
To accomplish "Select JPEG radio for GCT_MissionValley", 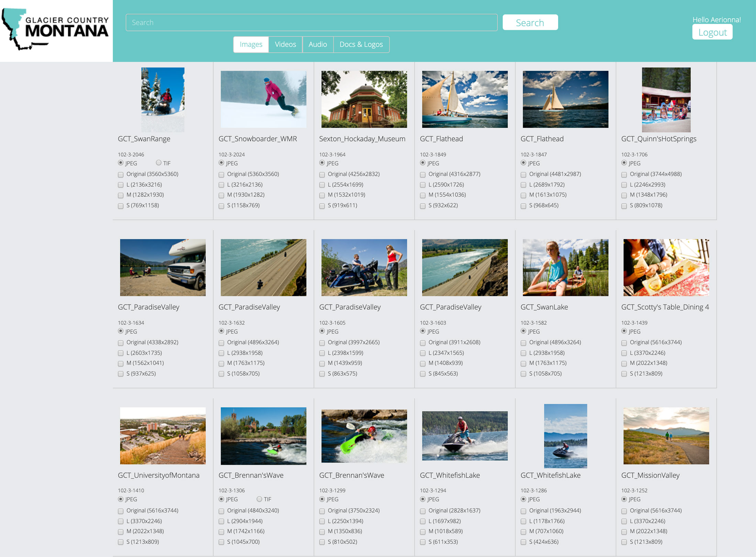I will pos(624,499).
